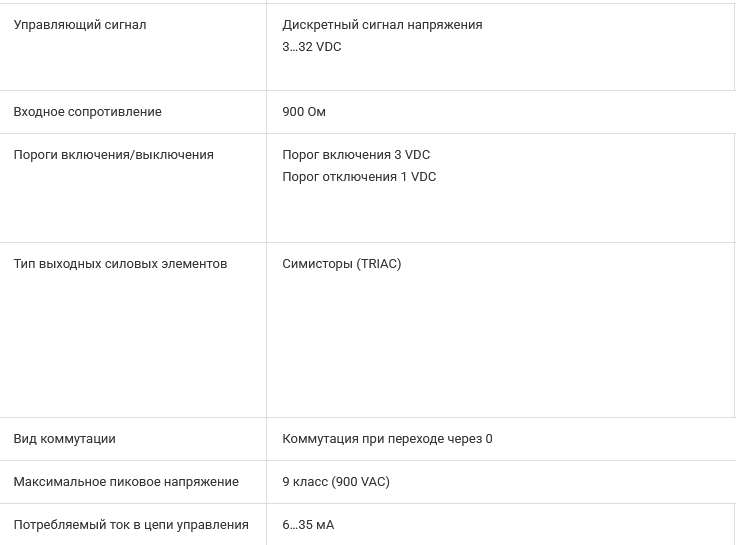Click the "Порог включения 3 VDC" line
Image resolution: width=736 pixels, height=545 pixels.
[356, 155]
